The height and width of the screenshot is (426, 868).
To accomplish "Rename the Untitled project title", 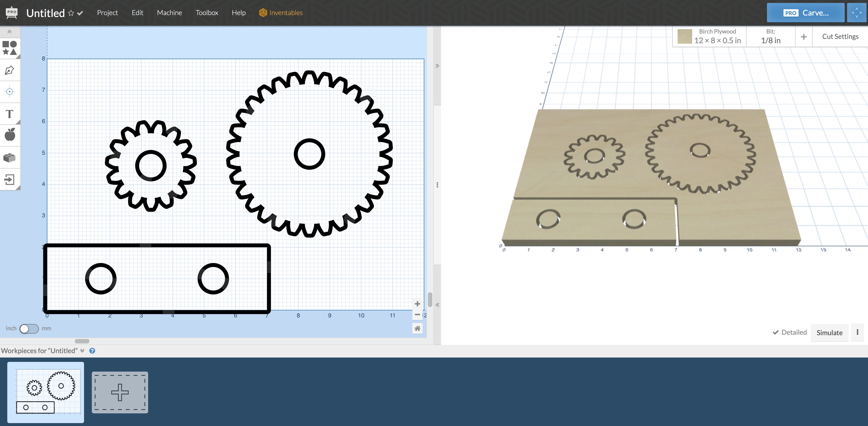I will coord(45,13).
